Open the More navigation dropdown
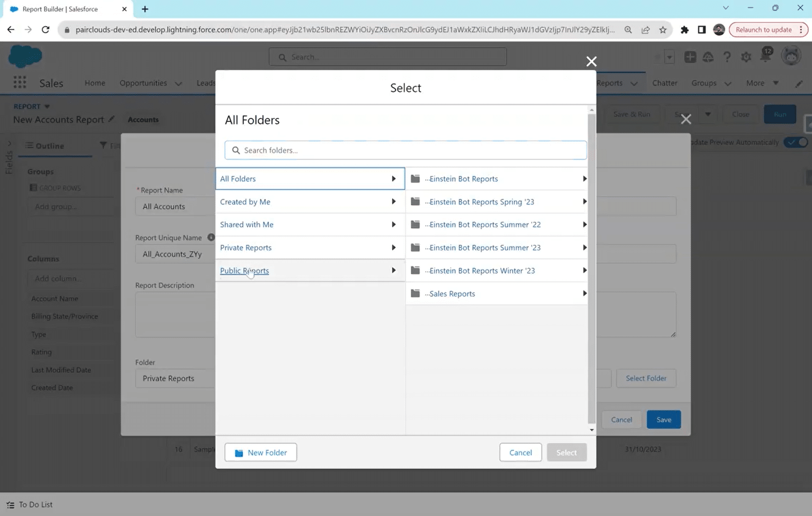 click(762, 83)
